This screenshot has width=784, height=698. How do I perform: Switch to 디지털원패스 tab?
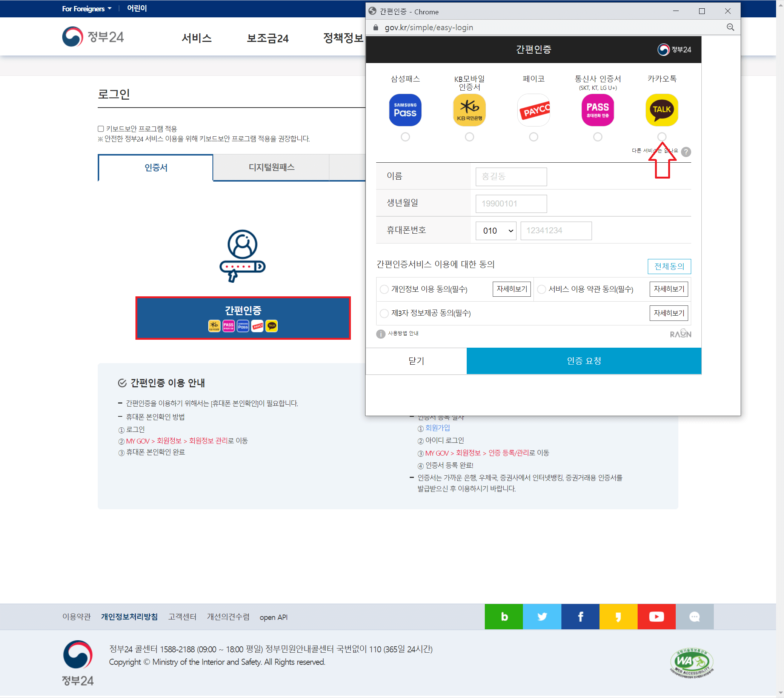(x=272, y=167)
